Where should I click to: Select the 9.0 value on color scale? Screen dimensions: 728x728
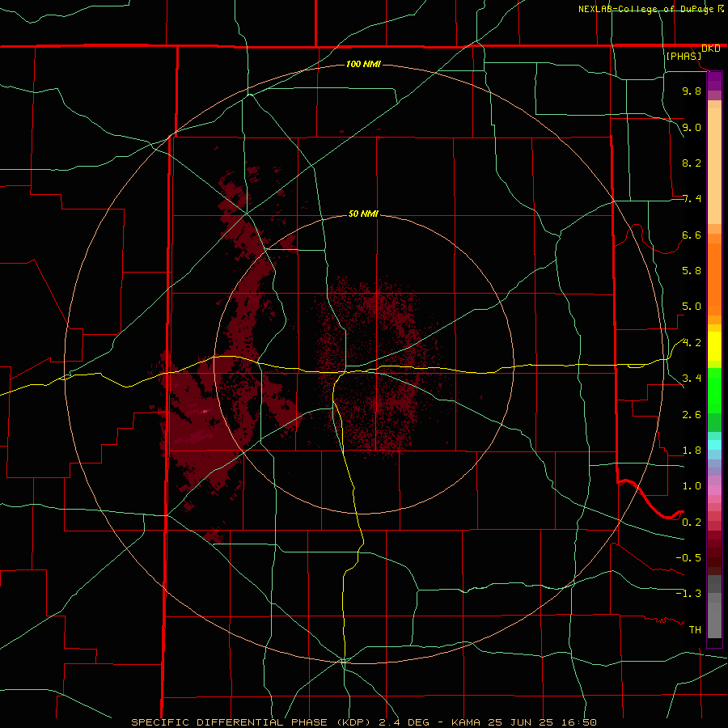[692, 127]
